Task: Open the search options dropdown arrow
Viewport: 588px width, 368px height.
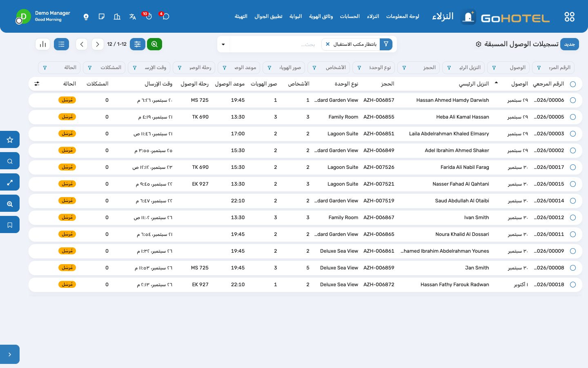Action: (x=223, y=44)
